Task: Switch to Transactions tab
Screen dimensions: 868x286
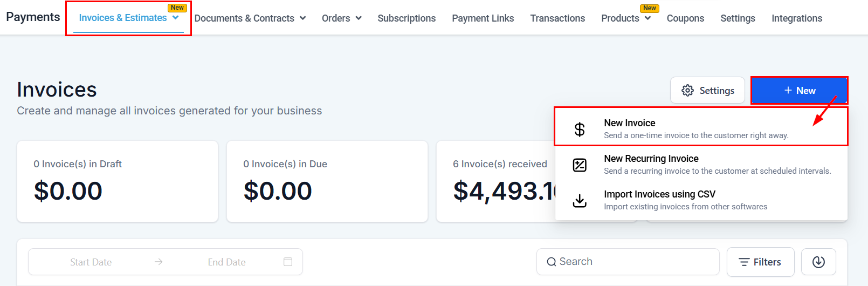Action: pyautogui.click(x=557, y=18)
